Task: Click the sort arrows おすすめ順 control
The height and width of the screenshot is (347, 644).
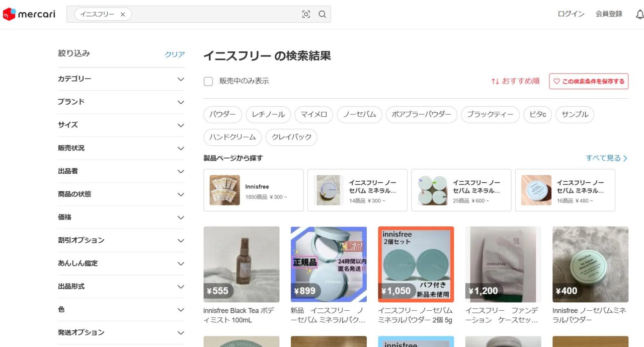Action: tap(515, 81)
